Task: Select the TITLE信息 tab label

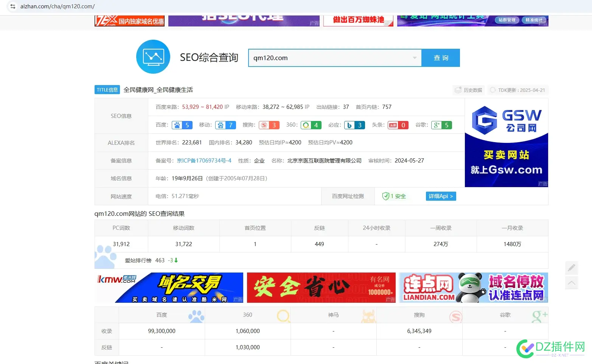Action: (x=107, y=90)
